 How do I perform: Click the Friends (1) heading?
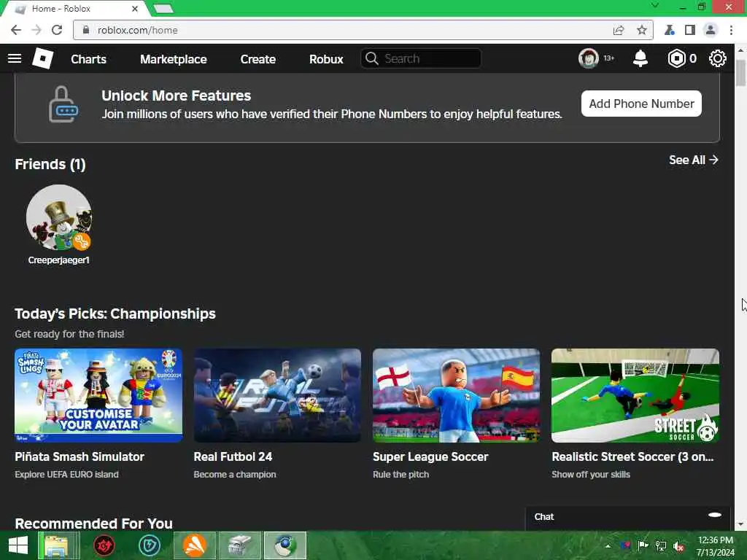click(x=50, y=164)
